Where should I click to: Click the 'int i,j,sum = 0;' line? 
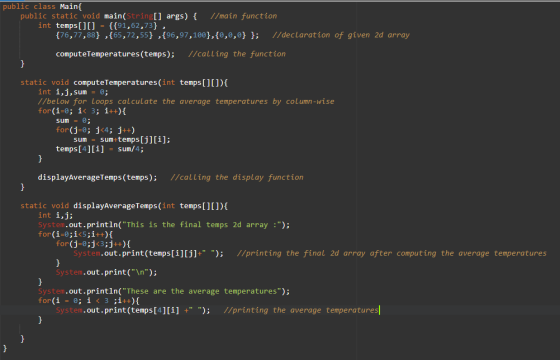pyautogui.click(x=73, y=92)
